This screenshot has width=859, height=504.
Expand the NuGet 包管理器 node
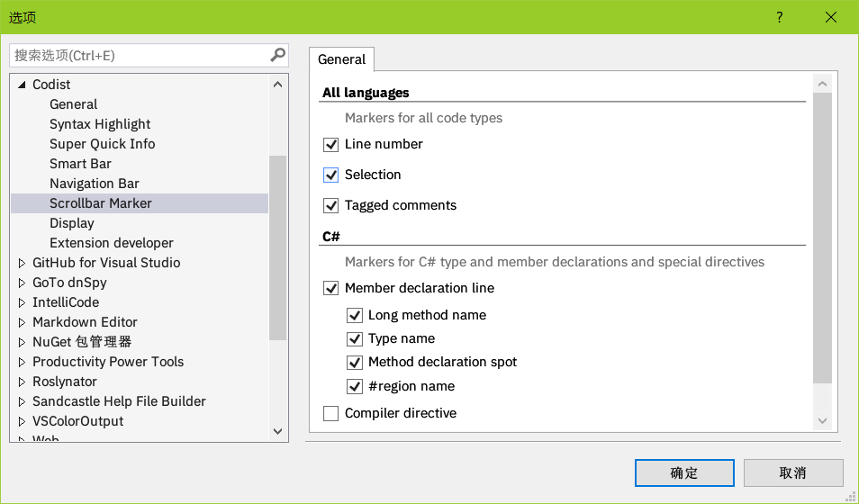coord(22,342)
